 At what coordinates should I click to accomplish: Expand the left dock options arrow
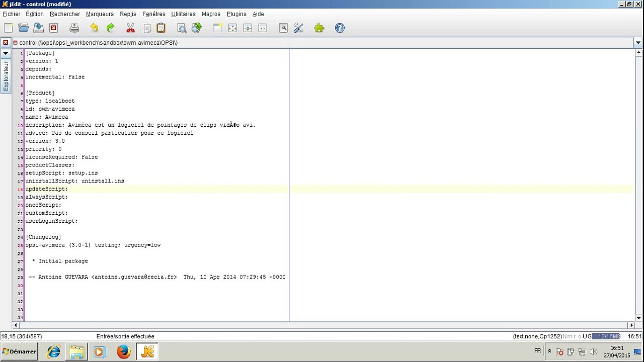tap(6, 53)
